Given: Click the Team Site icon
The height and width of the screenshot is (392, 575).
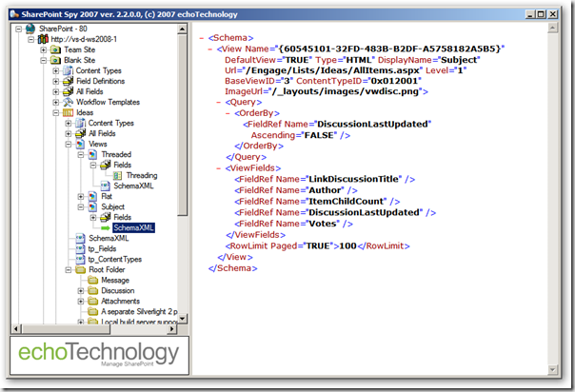Looking at the screenshot, I should pos(56,49).
